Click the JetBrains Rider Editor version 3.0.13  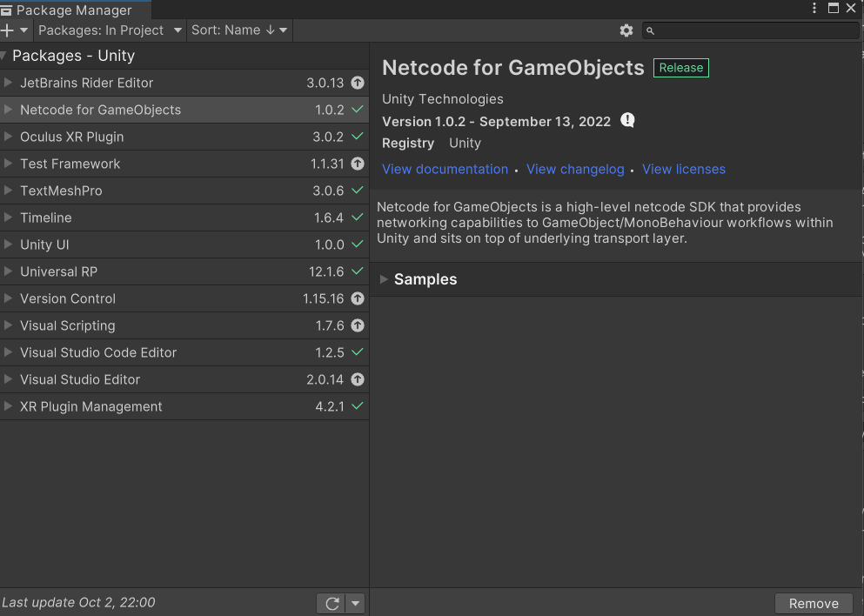coord(325,83)
